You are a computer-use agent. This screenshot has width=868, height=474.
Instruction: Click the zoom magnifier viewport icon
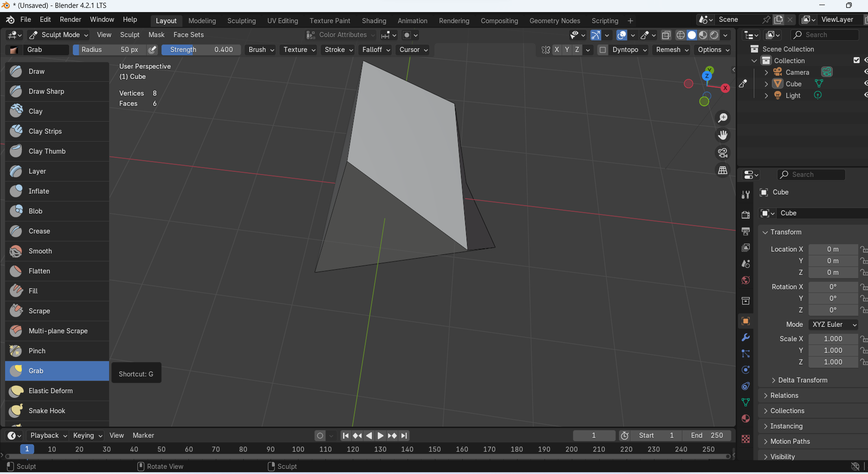coord(723,118)
